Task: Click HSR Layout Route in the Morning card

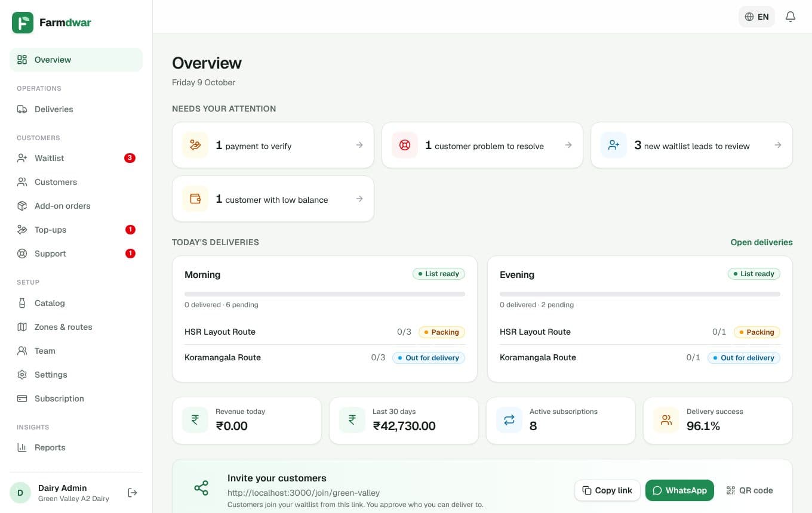Action: click(x=220, y=332)
